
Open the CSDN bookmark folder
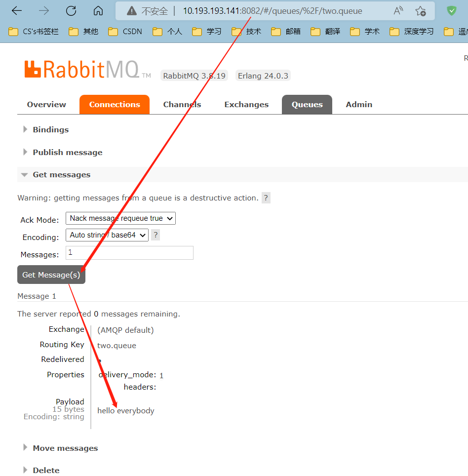tap(125, 32)
